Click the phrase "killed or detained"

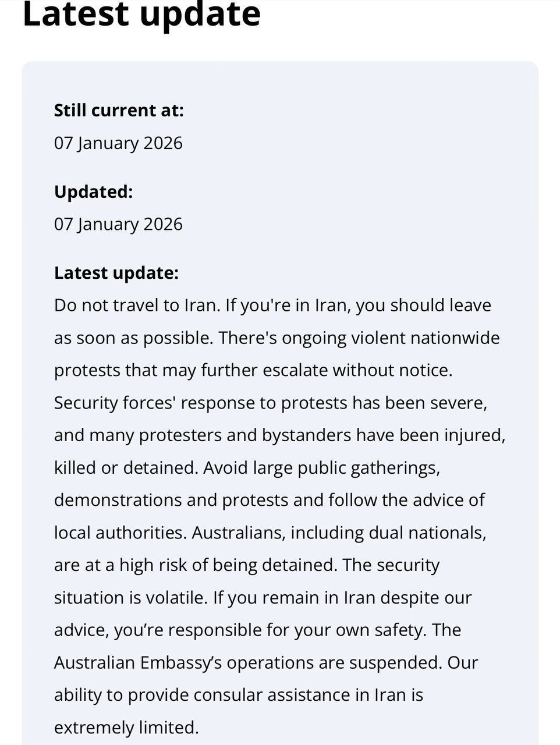coord(126,467)
